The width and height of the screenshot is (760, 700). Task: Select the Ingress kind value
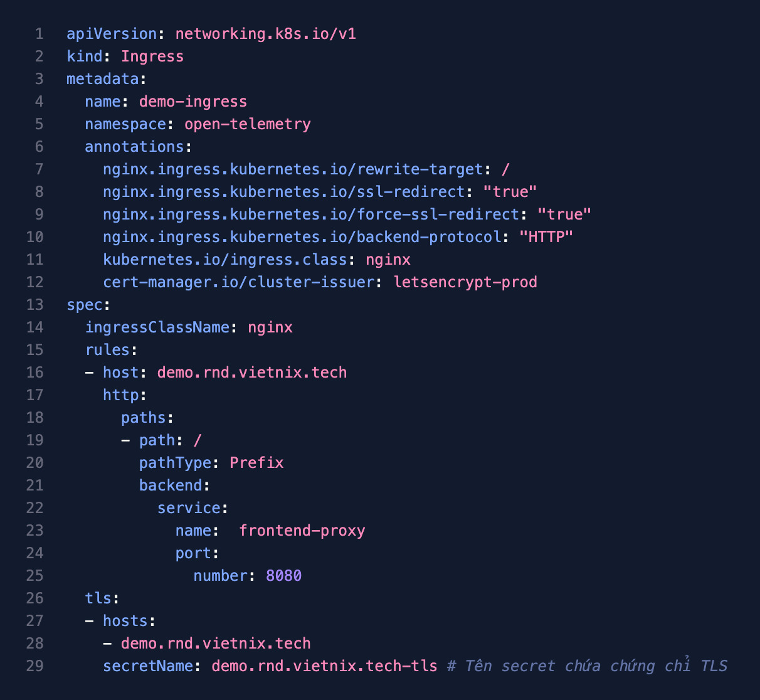152,56
